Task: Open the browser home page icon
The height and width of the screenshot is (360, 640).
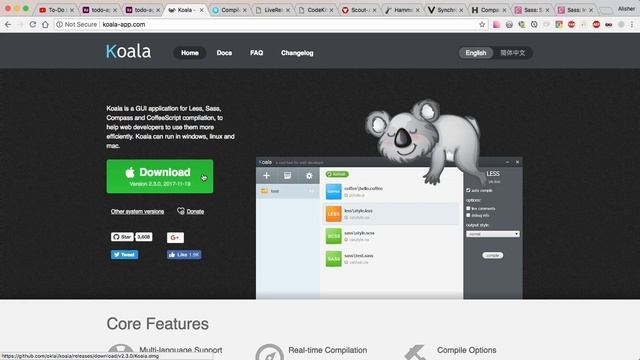Action: coord(45,24)
